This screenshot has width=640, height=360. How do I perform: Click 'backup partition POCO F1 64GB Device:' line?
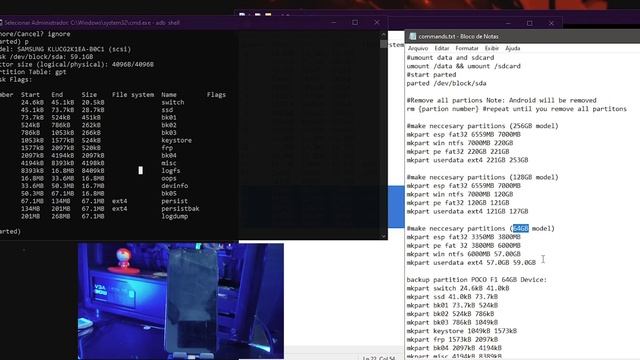(x=476, y=280)
